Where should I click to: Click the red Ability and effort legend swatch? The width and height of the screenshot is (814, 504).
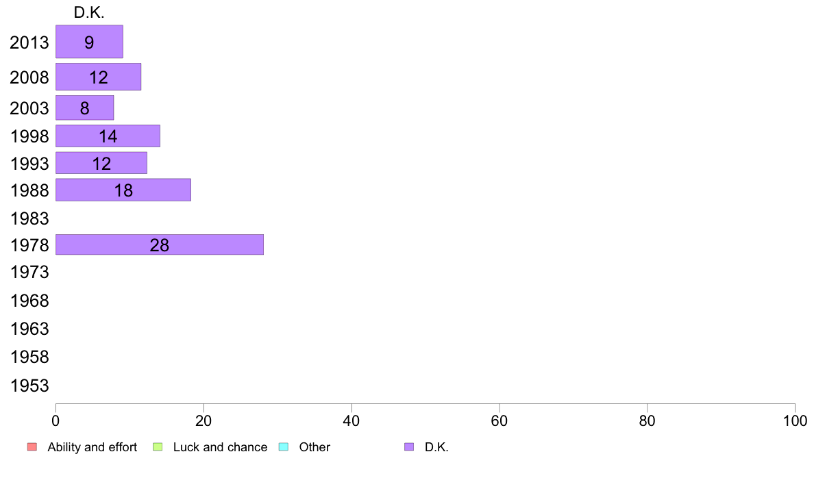coord(32,447)
